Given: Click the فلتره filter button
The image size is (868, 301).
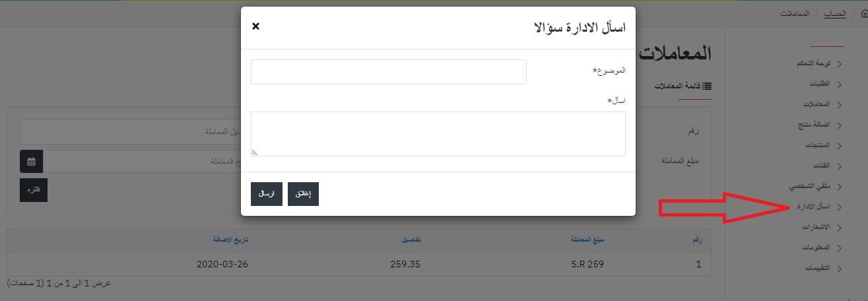Looking at the screenshot, I should coord(34,190).
